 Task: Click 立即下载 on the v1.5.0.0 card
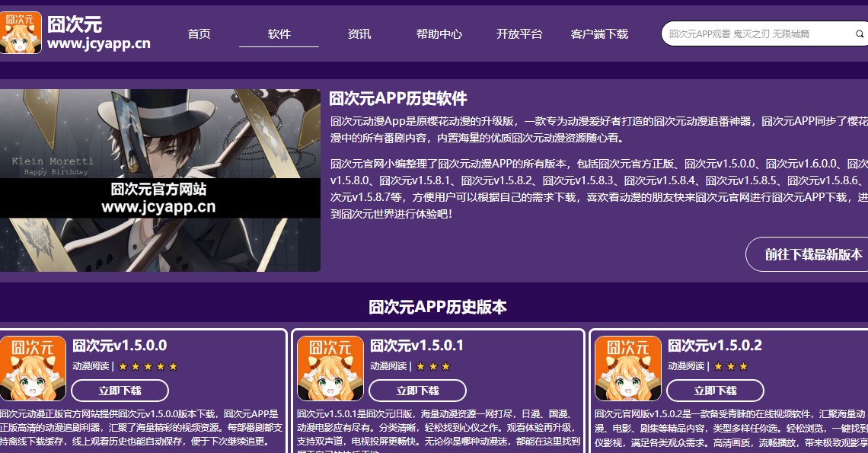click(120, 391)
